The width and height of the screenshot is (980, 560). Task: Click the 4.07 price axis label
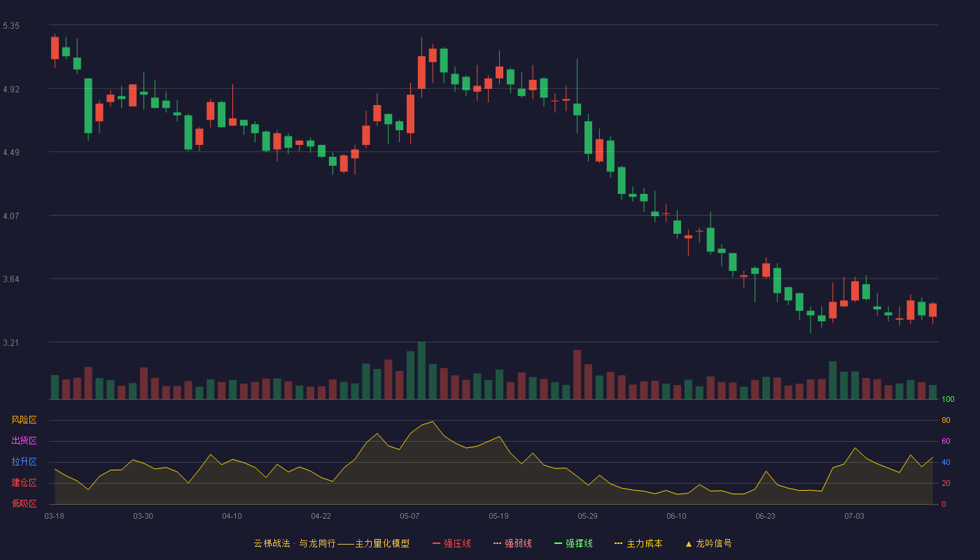[x=11, y=216]
